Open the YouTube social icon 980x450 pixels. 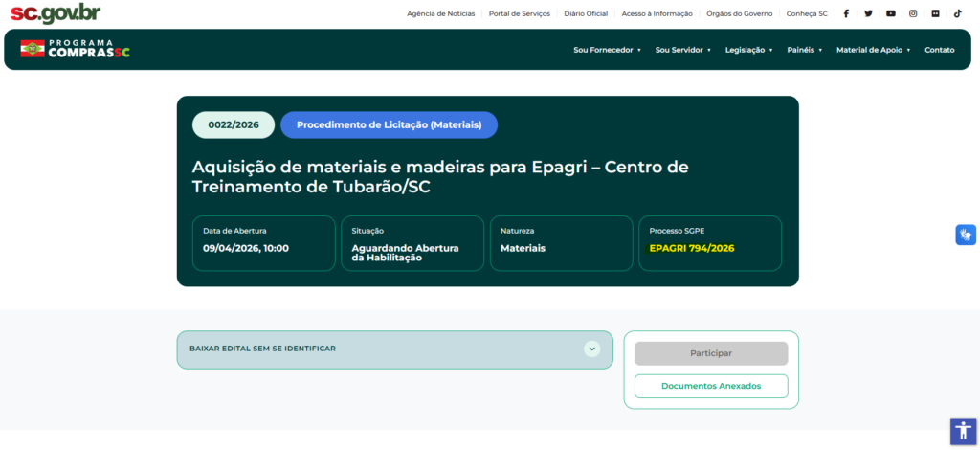coord(891,13)
